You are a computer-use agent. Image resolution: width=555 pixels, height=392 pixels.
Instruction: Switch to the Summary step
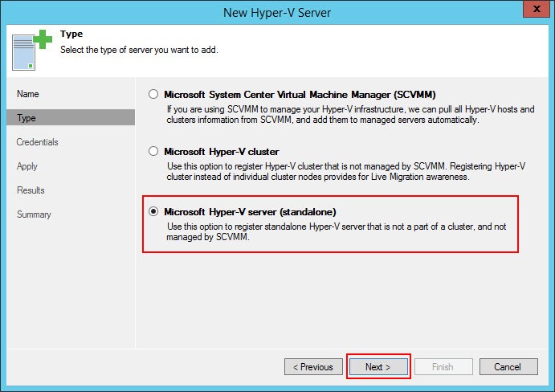coord(34,214)
